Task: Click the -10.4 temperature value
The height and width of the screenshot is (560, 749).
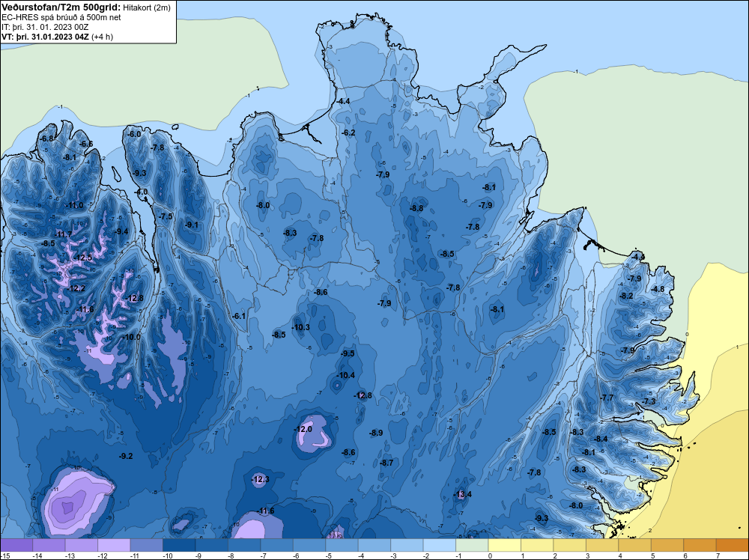Action: (346, 375)
